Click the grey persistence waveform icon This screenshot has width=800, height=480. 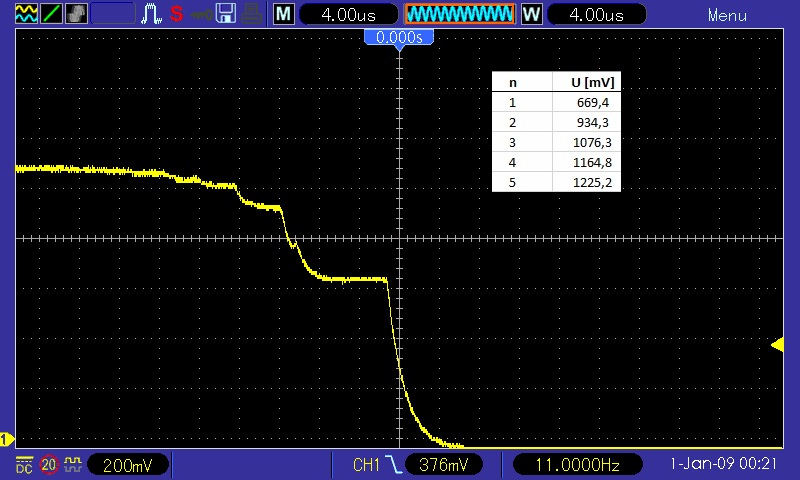coord(76,14)
